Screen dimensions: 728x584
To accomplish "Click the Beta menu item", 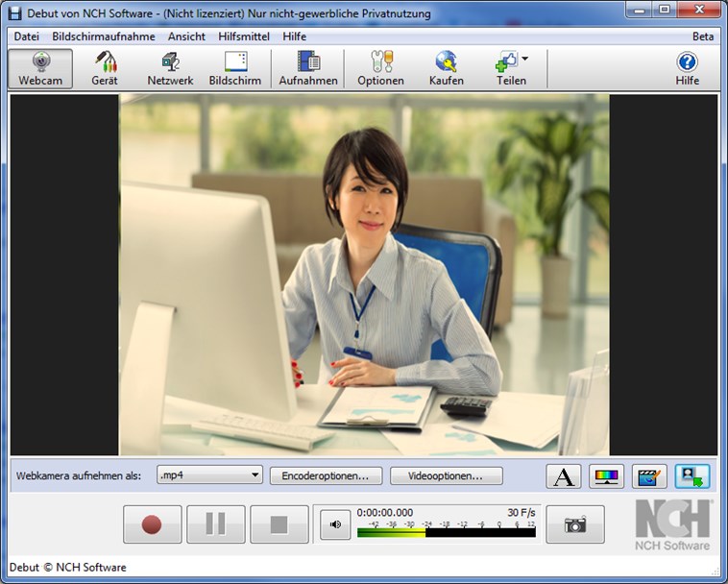I will pos(703,36).
